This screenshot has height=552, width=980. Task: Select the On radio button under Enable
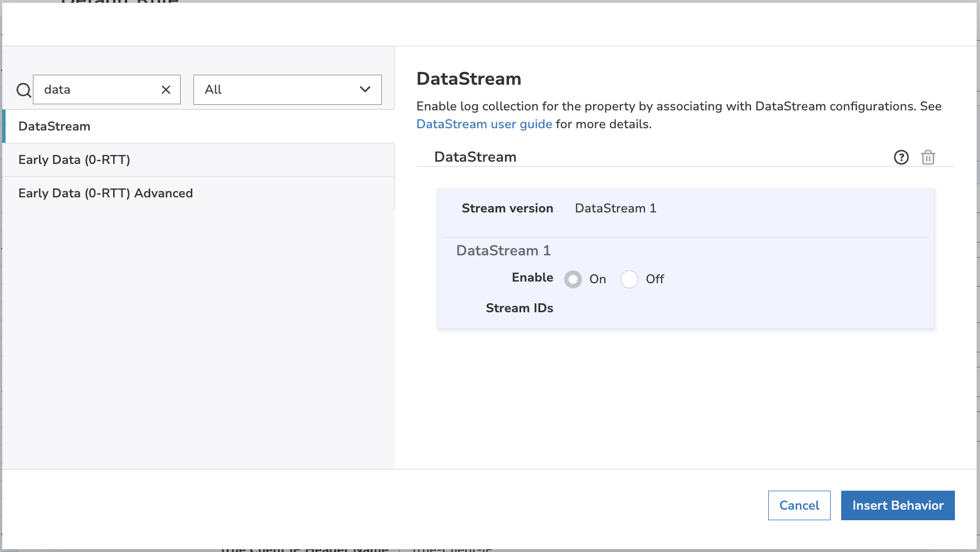(573, 279)
